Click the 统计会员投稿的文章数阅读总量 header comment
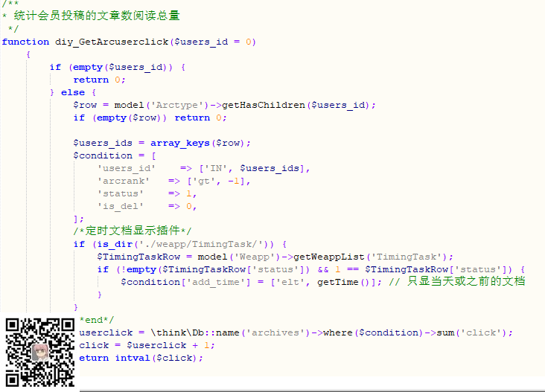 pos(97,16)
